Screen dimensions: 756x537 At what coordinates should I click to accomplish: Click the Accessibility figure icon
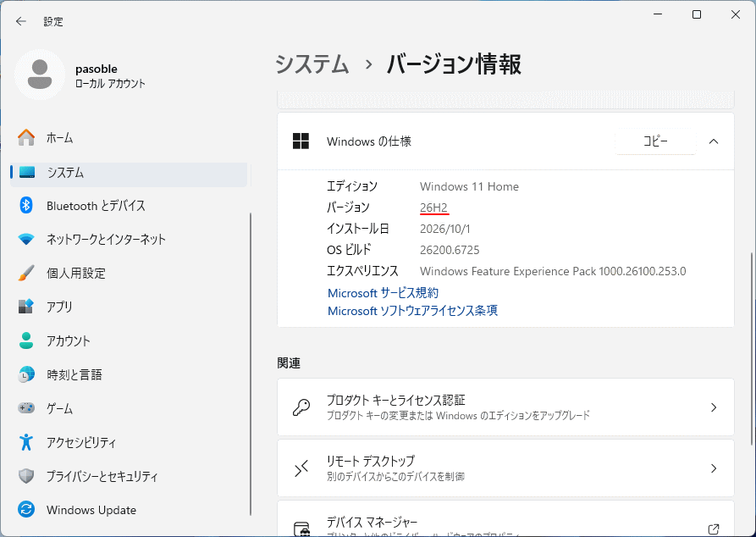click(x=26, y=442)
